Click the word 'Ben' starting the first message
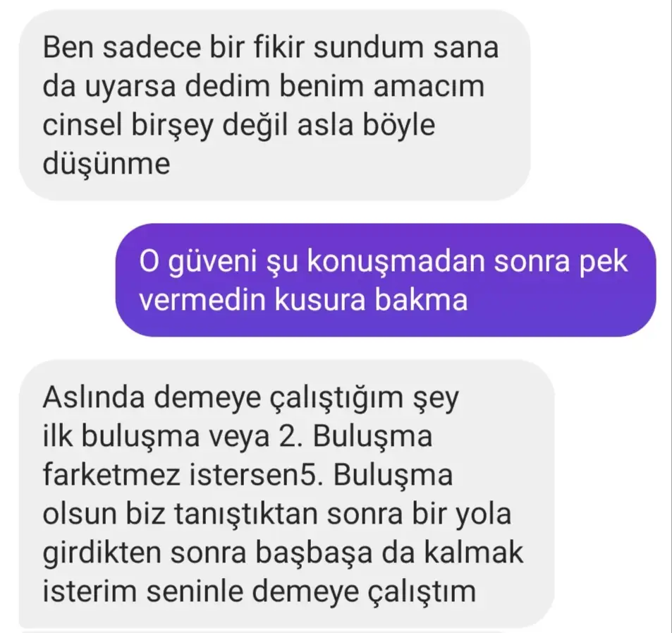672x633 pixels. (x=68, y=47)
